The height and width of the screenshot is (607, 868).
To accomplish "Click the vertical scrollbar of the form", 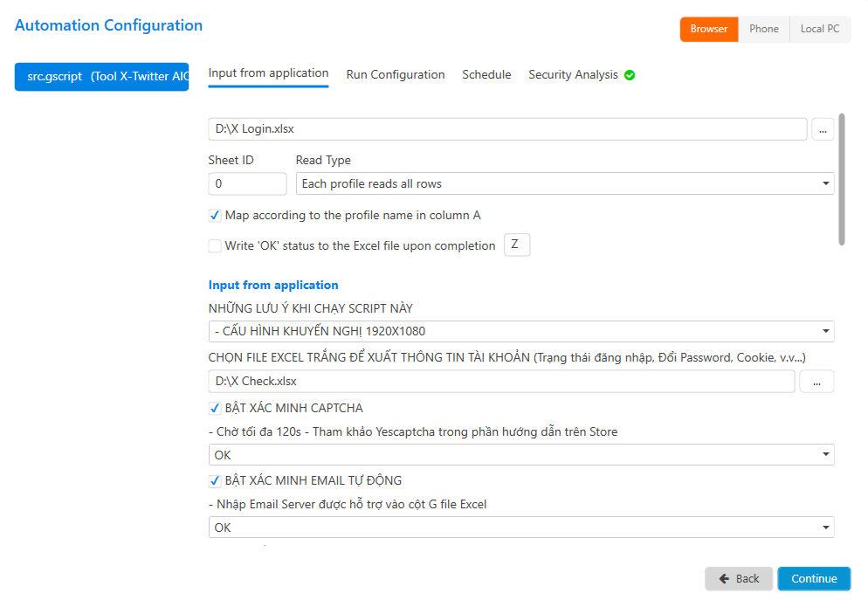I will [842, 179].
